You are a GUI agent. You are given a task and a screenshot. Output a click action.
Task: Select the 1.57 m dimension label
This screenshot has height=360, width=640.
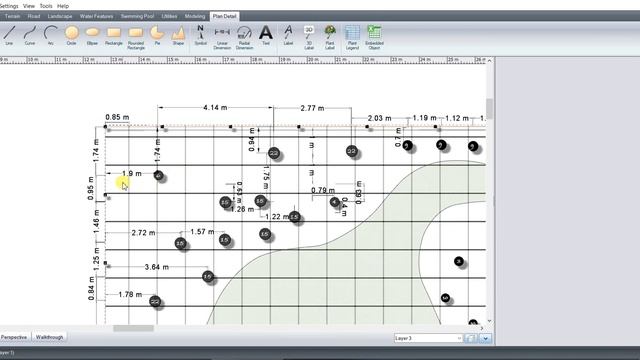click(202, 232)
